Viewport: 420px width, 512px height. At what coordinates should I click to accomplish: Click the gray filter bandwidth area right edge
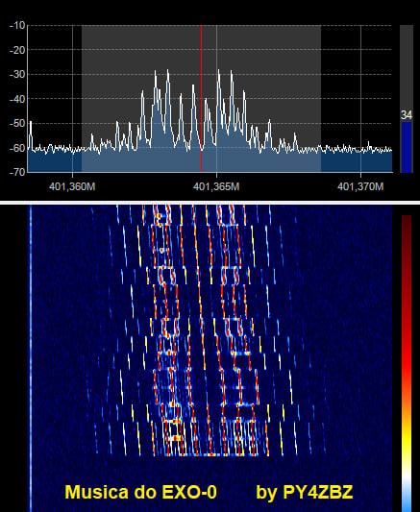pos(321,98)
